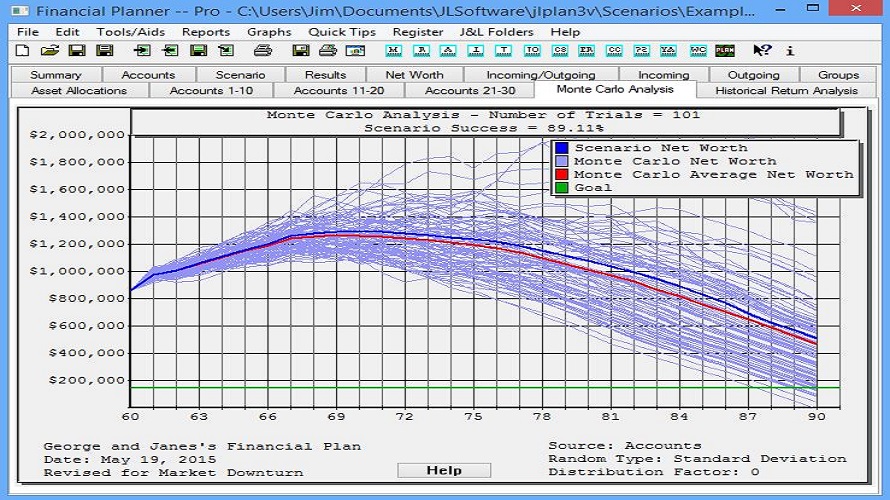Switch to the Scenario tab
This screenshot has height=500, width=890.
(240, 75)
